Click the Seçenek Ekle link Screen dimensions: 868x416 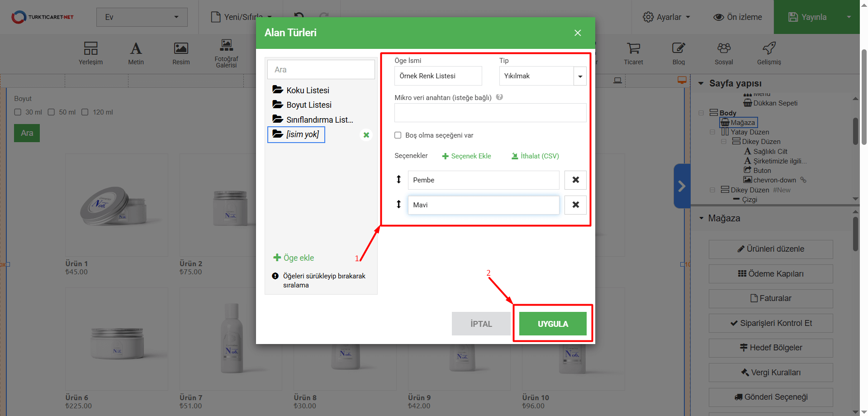pyautogui.click(x=466, y=156)
